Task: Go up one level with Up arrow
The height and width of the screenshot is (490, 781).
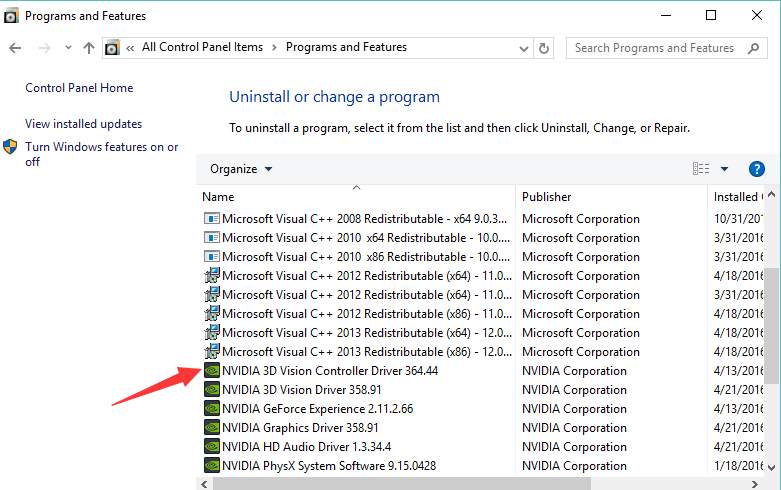Action: tap(89, 48)
